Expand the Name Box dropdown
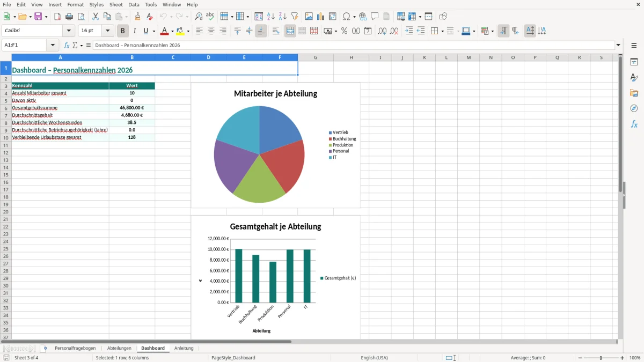644x362 pixels. pyautogui.click(x=53, y=45)
